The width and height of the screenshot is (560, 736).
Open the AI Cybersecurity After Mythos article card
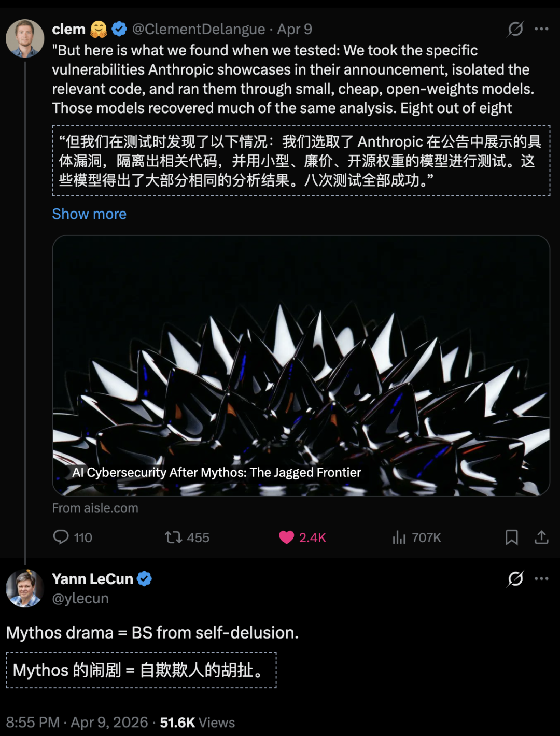[301, 365]
